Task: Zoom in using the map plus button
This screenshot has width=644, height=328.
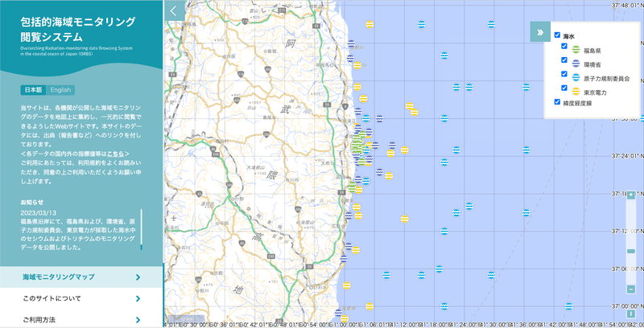Action: pos(631,195)
